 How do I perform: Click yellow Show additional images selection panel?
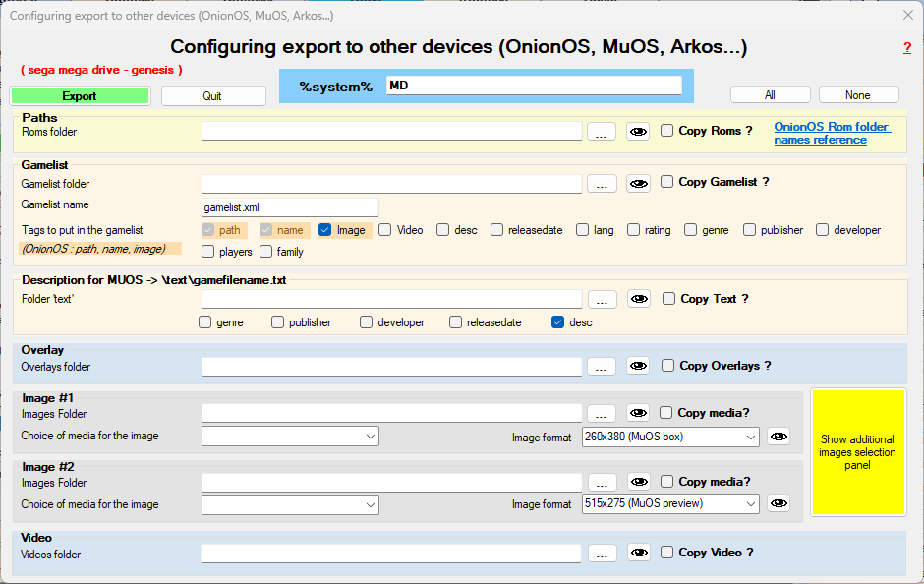click(857, 452)
